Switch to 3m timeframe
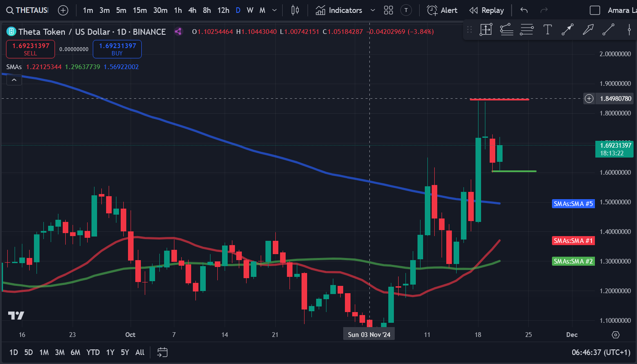The height and width of the screenshot is (364, 637). click(x=104, y=10)
